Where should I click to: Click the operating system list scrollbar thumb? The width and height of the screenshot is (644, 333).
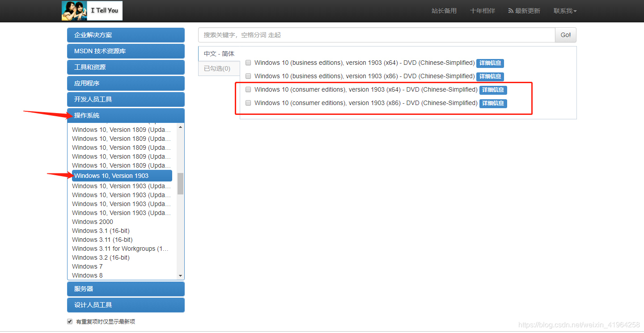click(x=180, y=184)
